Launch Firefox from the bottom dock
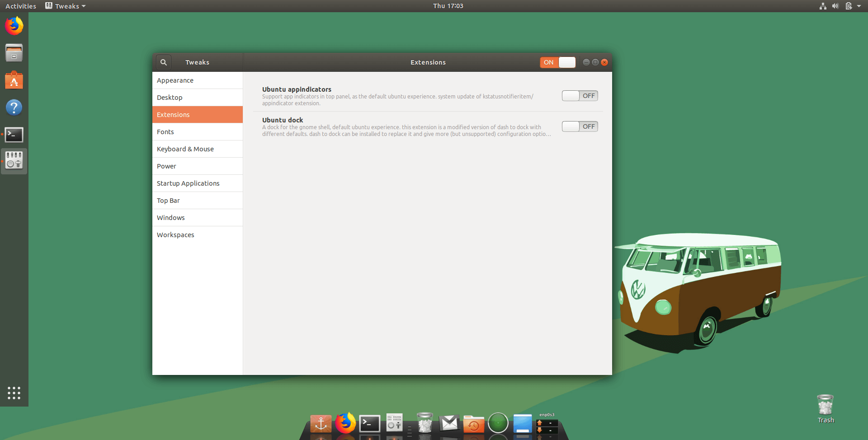 (345, 423)
